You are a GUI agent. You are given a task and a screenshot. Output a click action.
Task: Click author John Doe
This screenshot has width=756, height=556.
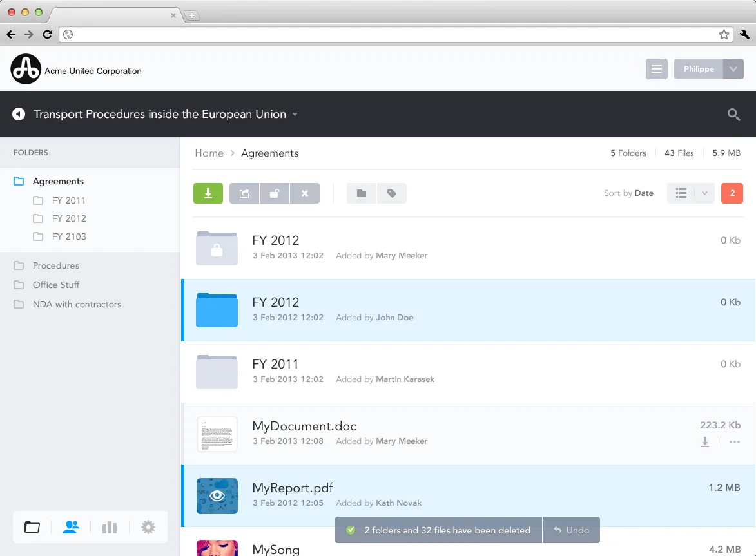tap(394, 318)
